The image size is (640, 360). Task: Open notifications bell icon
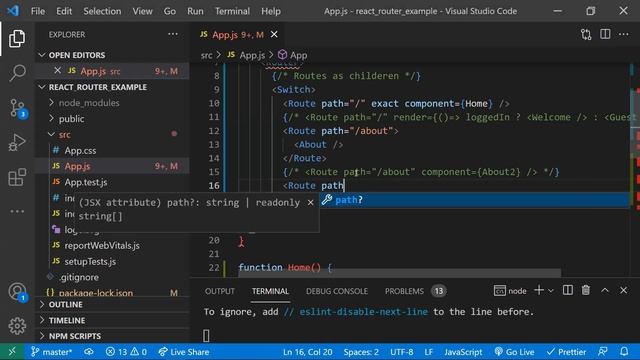(624, 351)
